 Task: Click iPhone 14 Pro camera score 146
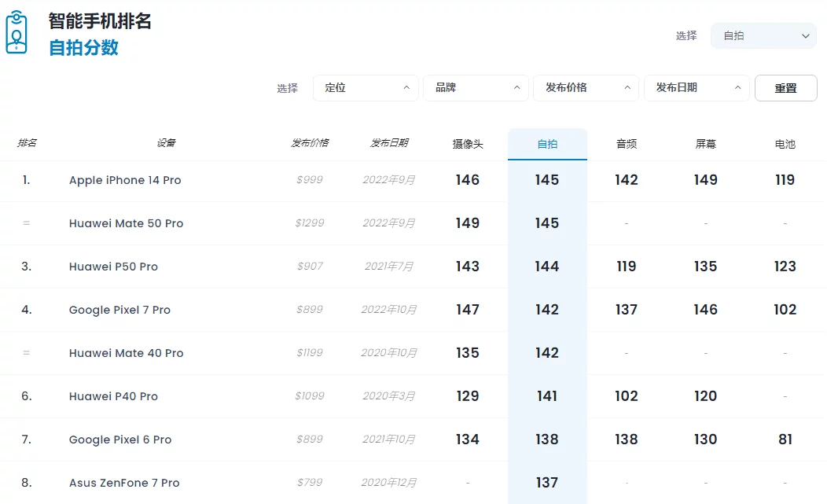[x=468, y=180]
